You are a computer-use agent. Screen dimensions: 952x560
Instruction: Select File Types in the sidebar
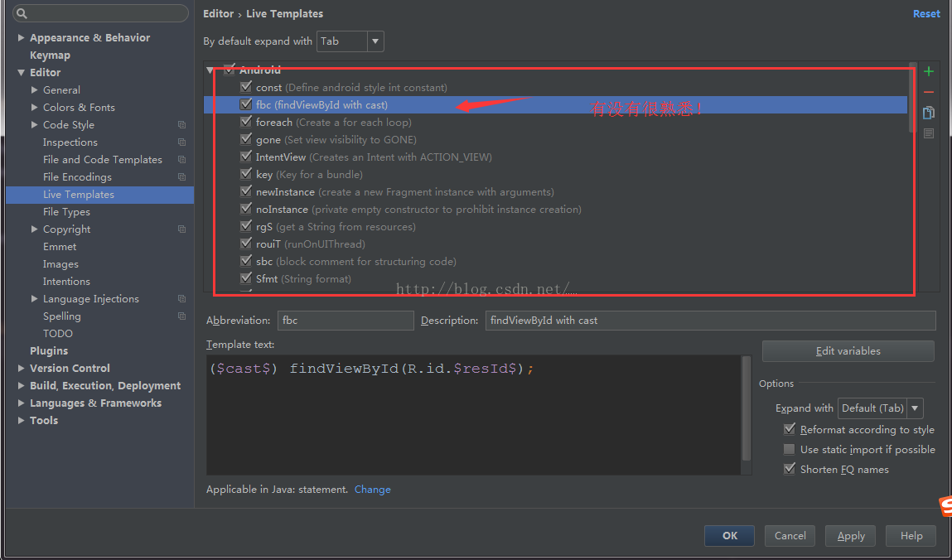[66, 212]
